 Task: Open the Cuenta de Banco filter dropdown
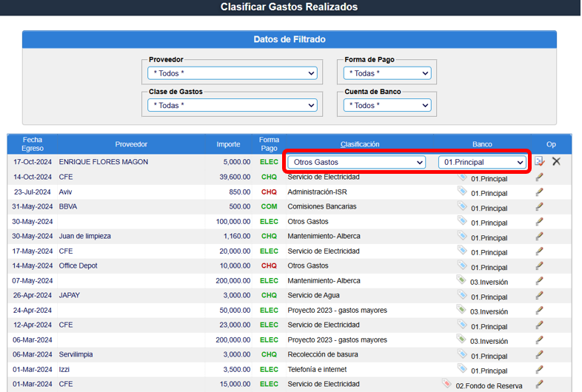[387, 105]
